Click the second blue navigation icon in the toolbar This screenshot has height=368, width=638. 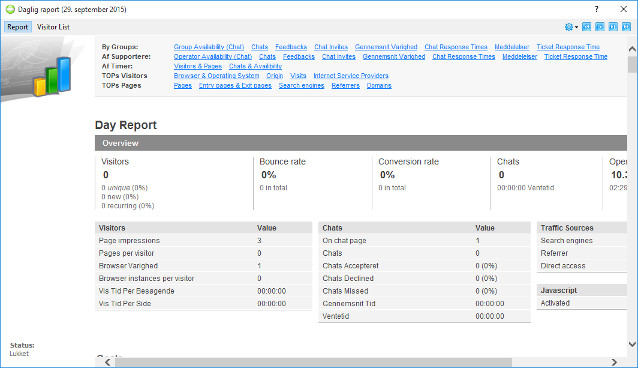[x=600, y=27]
